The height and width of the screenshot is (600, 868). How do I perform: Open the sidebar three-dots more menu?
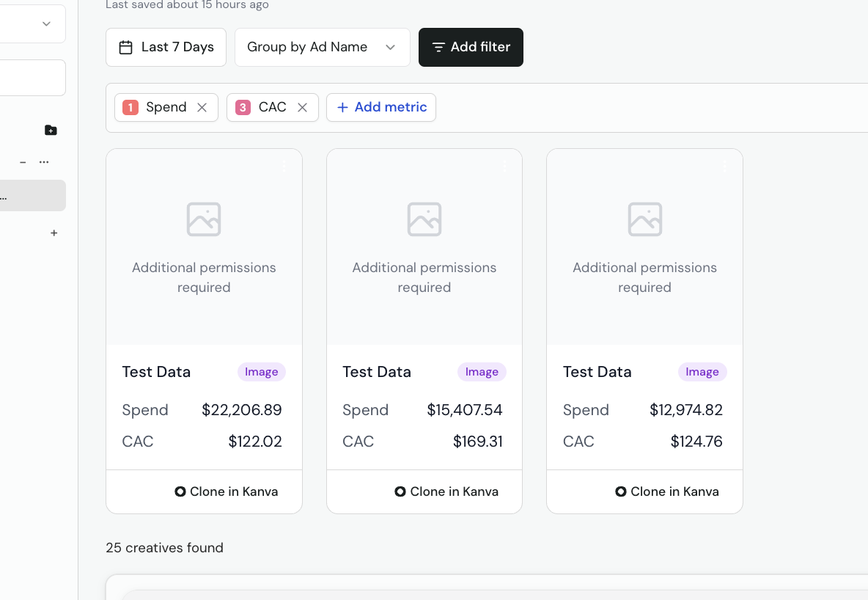coord(44,162)
